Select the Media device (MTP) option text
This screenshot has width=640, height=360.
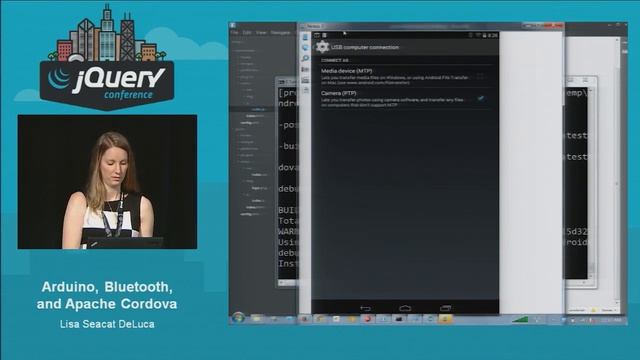click(x=346, y=71)
